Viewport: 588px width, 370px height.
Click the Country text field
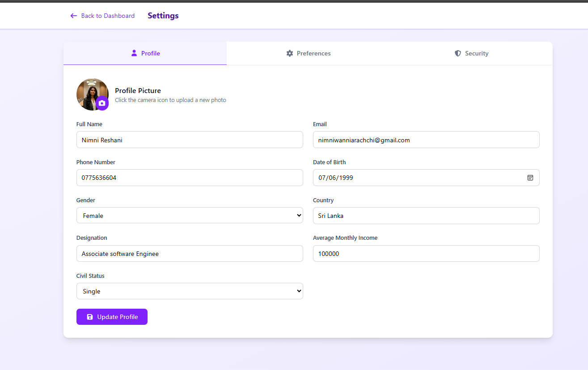pyautogui.click(x=426, y=216)
